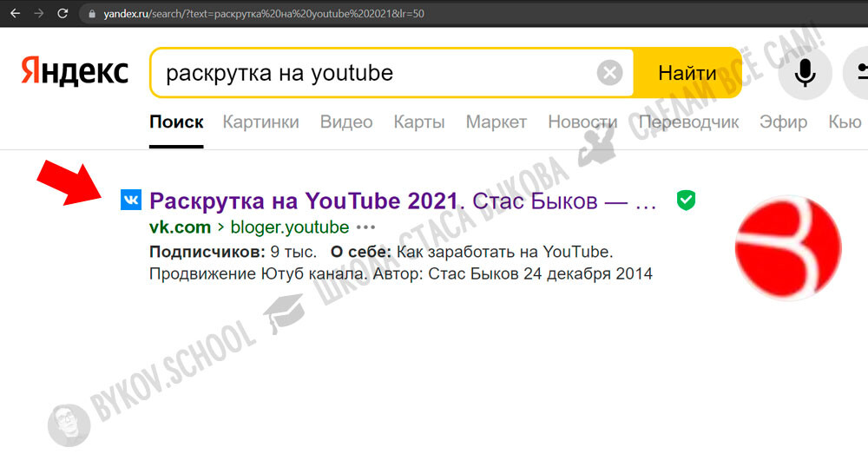Clear the search query with the X icon

[610, 73]
